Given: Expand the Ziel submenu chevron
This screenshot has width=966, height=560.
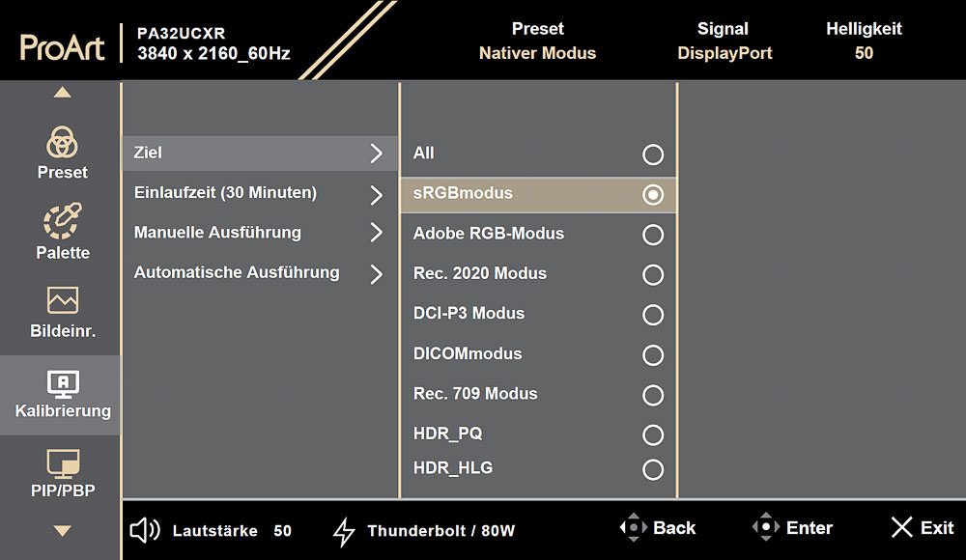Looking at the screenshot, I should 377,154.
